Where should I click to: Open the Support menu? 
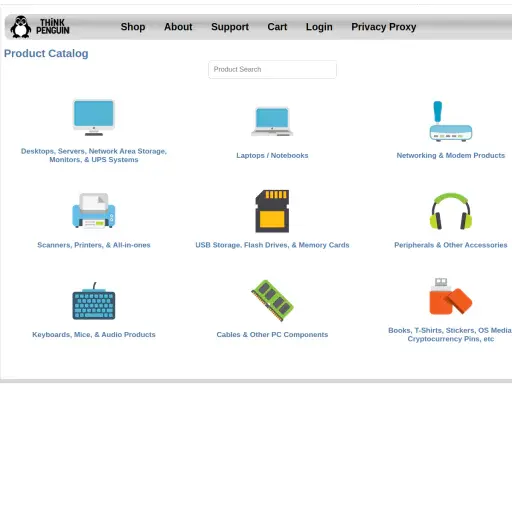[230, 27]
